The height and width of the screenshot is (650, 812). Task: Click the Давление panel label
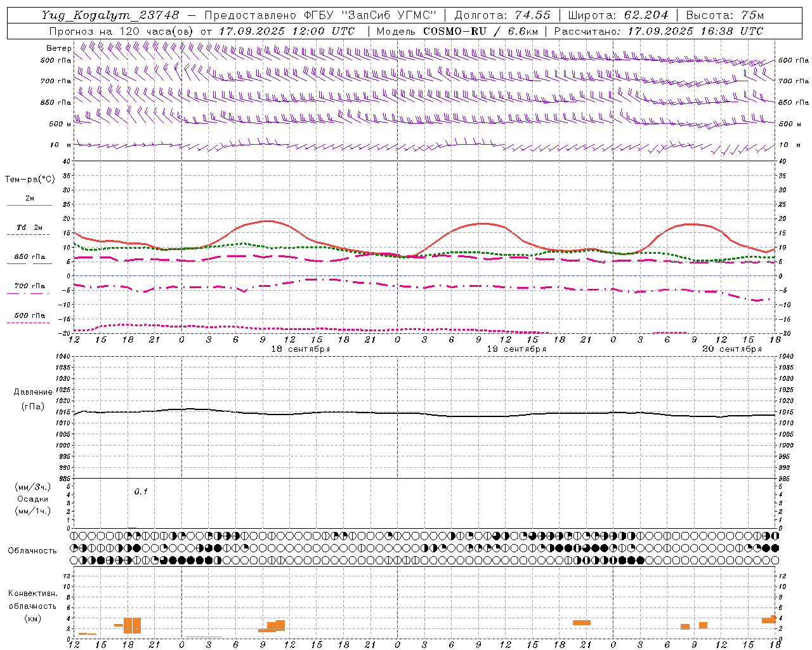(x=33, y=392)
